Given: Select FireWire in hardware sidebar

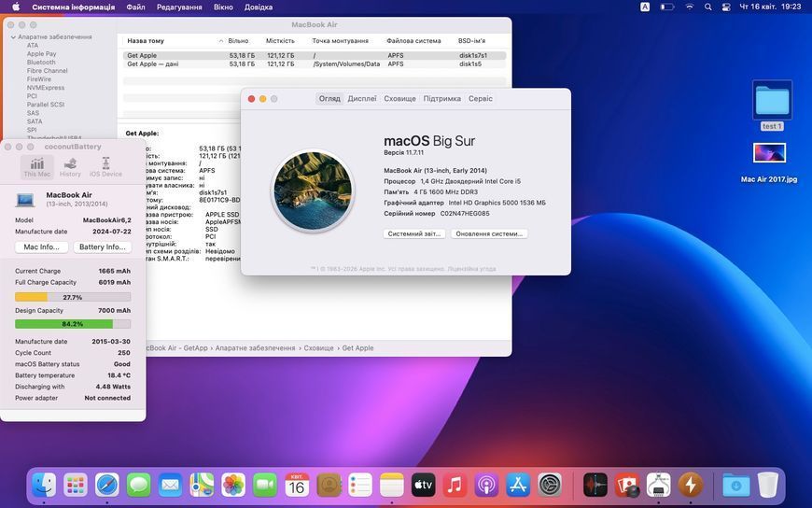Looking at the screenshot, I should [x=39, y=79].
